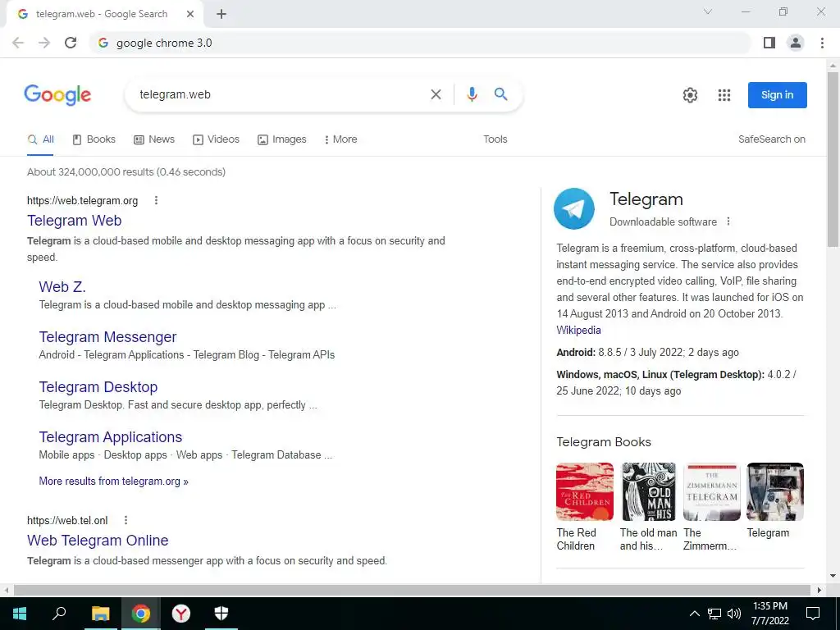Open options beside Downloadable software
This screenshot has height=630, width=840.
728,221
